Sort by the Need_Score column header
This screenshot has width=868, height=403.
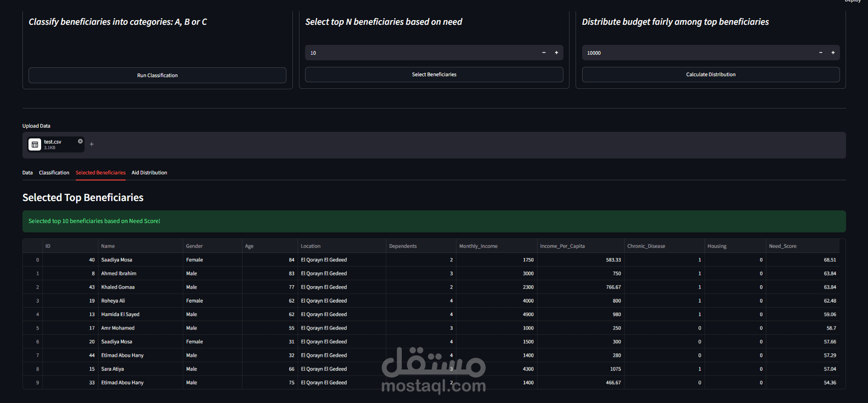[803, 246]
